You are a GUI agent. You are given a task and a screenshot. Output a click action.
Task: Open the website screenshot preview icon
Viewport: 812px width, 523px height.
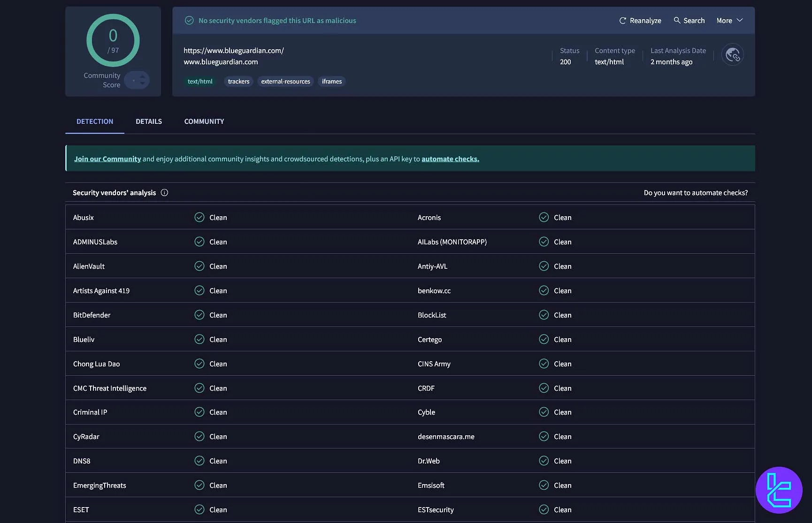[x=732, y=54]
